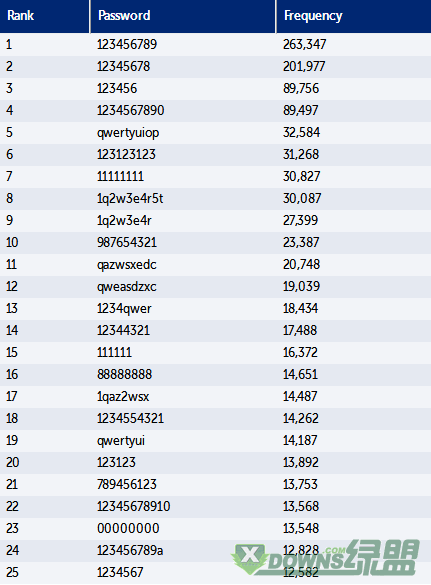Viewport: 431px width, 585px height.
Task: Click the 1qaz2wsx password cell
Action: pyautogui.click(x=123, y=397)
